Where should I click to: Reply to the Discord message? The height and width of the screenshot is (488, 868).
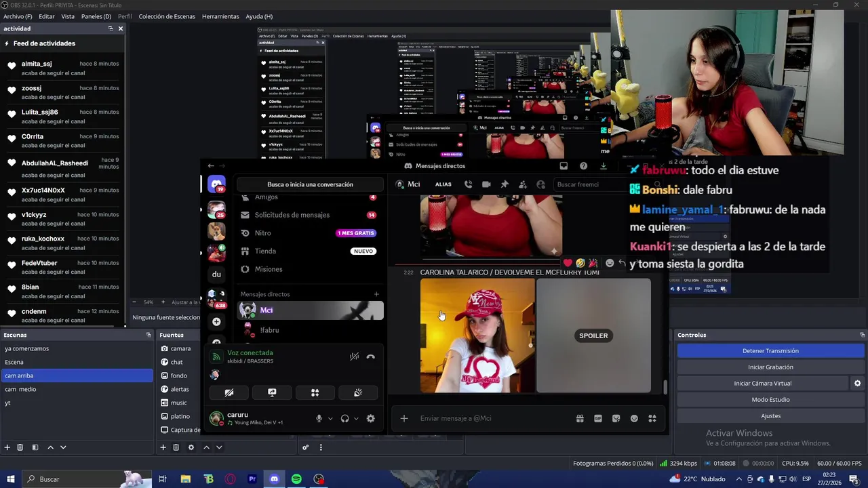click(x=622, y=263)
